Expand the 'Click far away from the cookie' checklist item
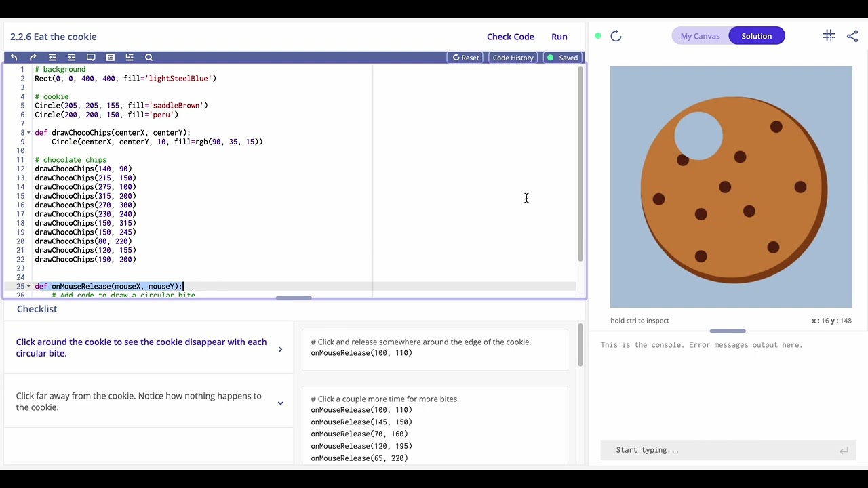Viewport: 868px width, 488px height. [x=280, y=403]
